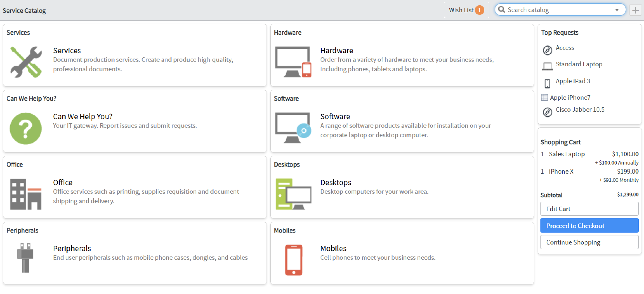Screen dimensions: 644x294
Task: Open Standard Laptop from Top Requests
Action: (579, 64)
